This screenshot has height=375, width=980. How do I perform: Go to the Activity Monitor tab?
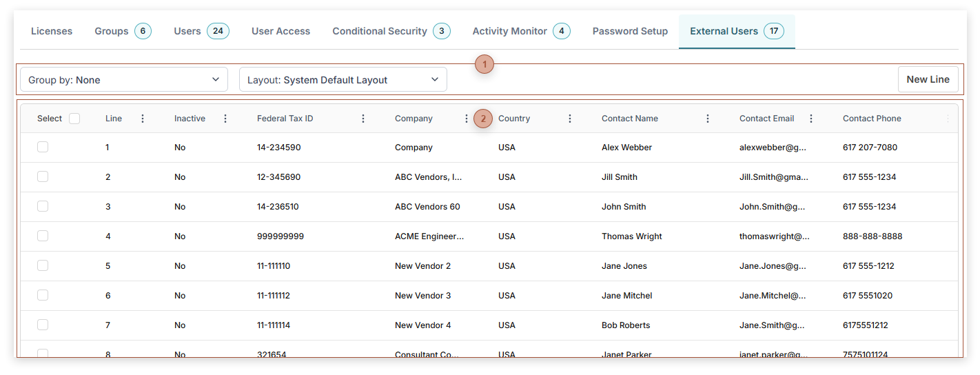coord(520,31)
